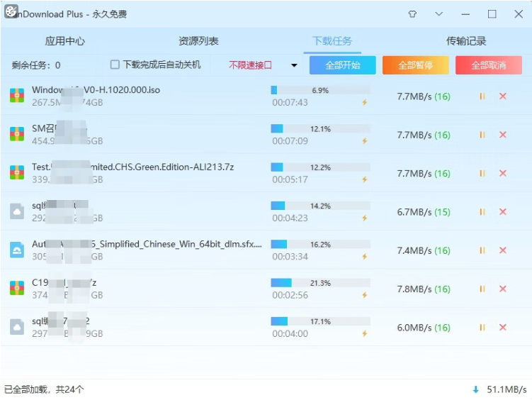Click the lightning icon in the 17.1% row

coord(365,333)
